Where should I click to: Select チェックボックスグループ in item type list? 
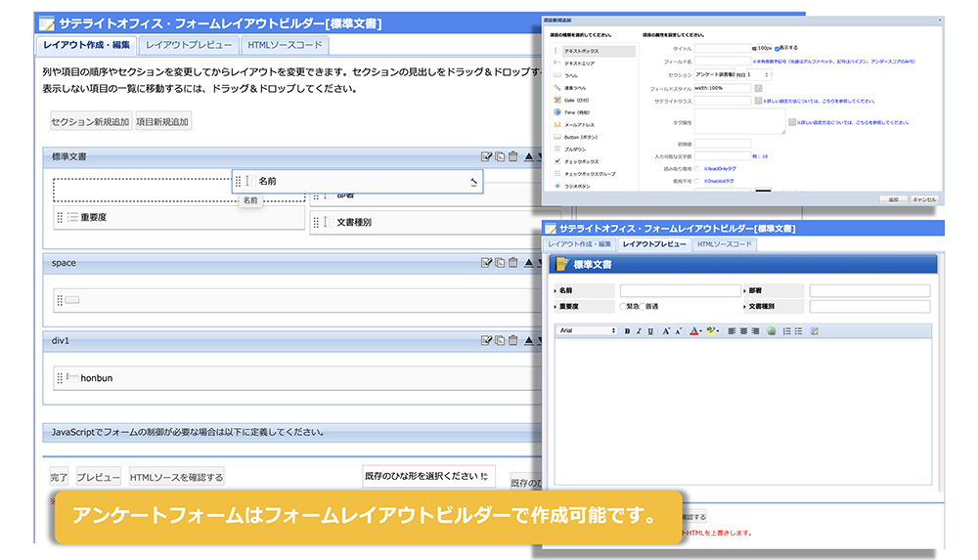(x=590, y=174)
